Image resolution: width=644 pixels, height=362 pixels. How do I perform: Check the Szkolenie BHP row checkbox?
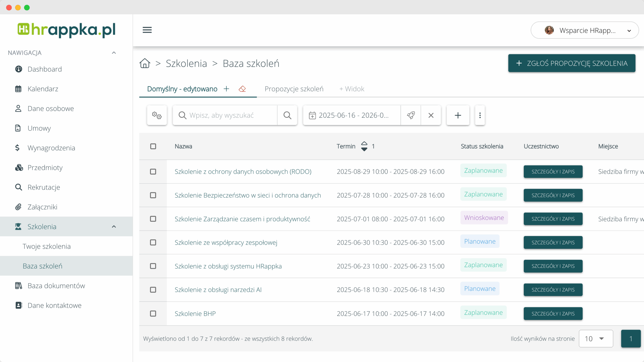(x=153, y=313)
